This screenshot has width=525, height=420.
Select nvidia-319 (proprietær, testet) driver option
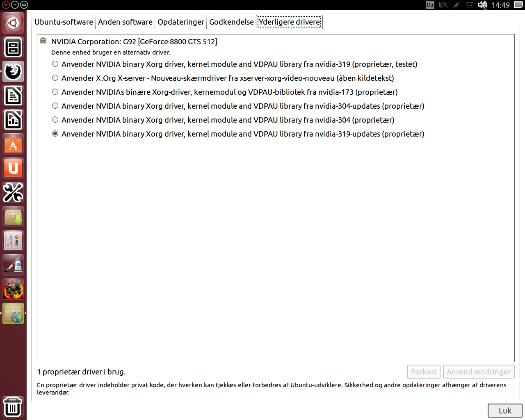pyautogui.click(x=235, y=64)
